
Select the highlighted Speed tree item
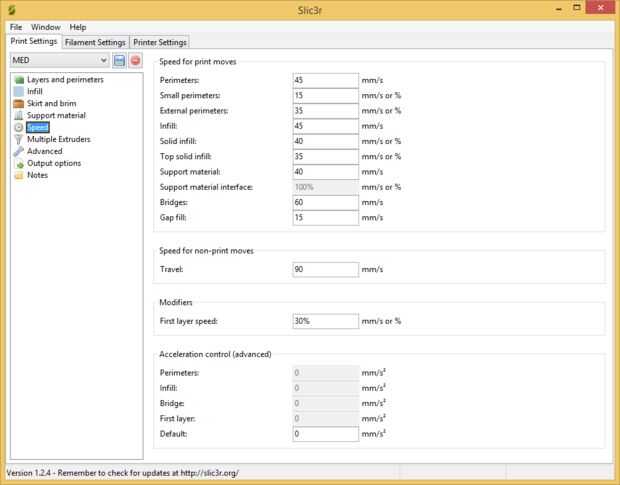38,127
